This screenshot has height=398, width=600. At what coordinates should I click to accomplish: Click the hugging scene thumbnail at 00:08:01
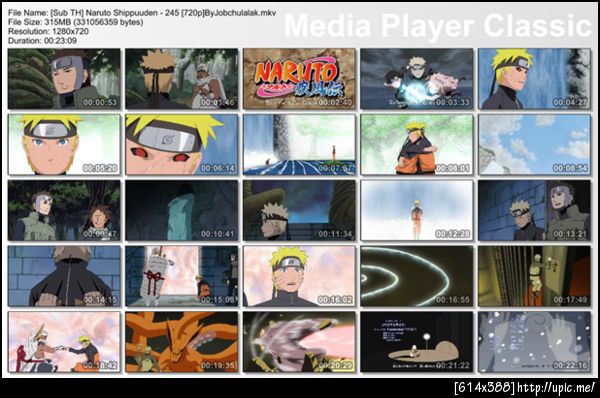click(x=417, y=145)
